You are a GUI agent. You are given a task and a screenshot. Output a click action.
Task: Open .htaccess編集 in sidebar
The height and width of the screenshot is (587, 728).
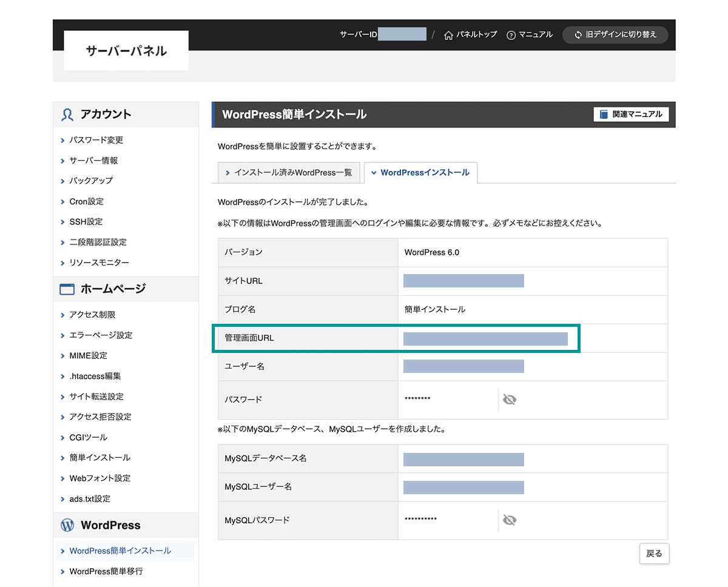coord(95,376)
